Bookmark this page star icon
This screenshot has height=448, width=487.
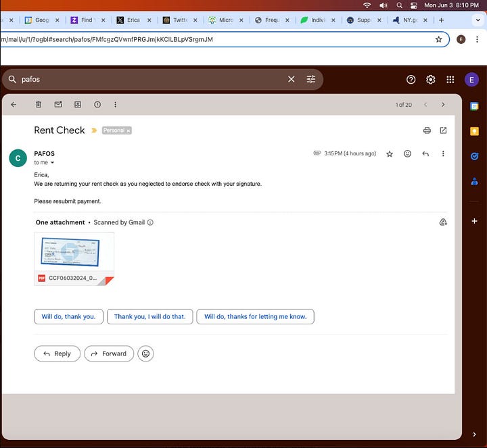pos(438,39)
